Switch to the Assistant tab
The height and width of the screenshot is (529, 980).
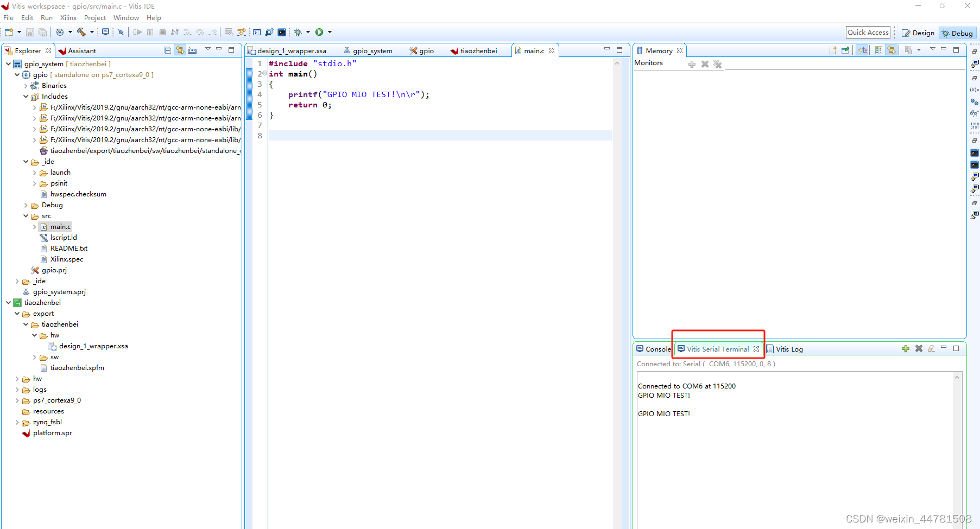tap(77, 50)
